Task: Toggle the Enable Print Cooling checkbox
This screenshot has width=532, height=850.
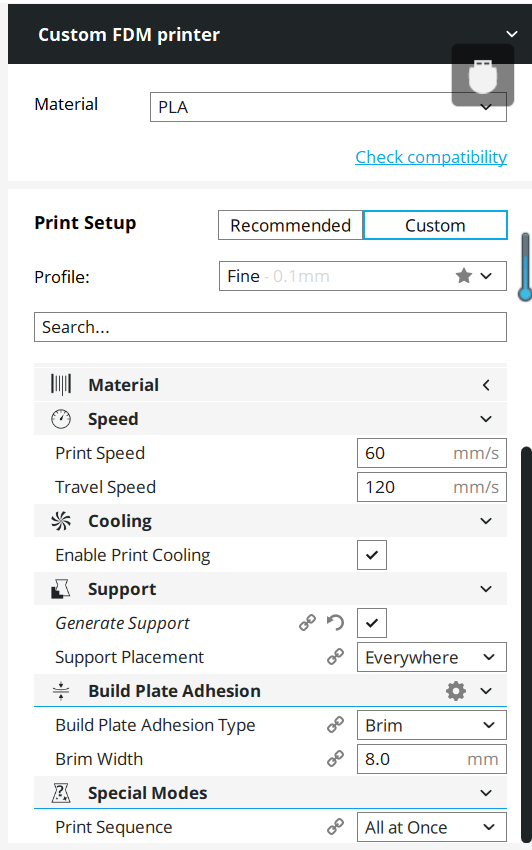Action: tap(372, 555)
